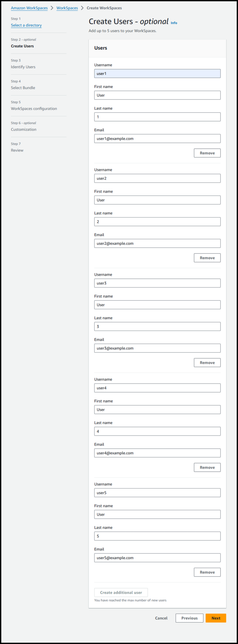Screen dimensions: 238x644
Task: Go to Step 1 Select a directory
Action: click(26, 25)
